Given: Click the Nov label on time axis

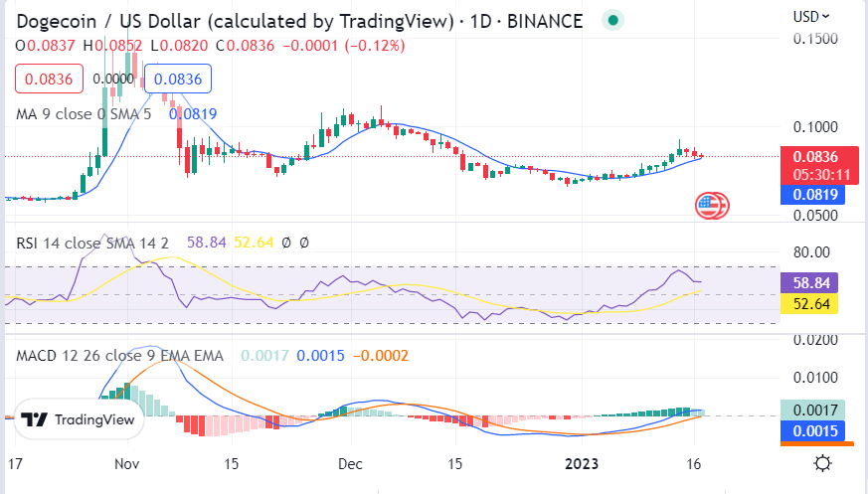Looking at the screenshot, I should [126, 463].
